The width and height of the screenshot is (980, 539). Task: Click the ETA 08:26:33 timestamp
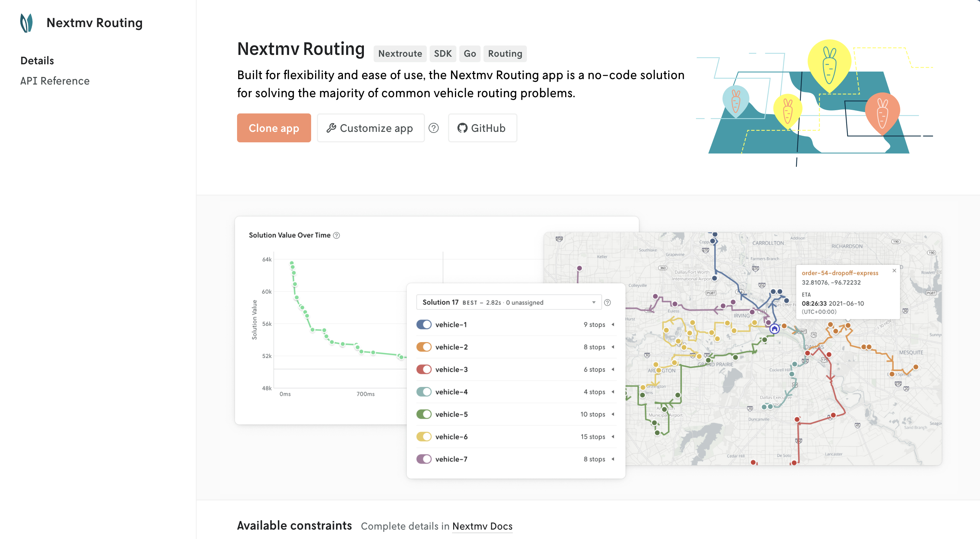(833, 303)
